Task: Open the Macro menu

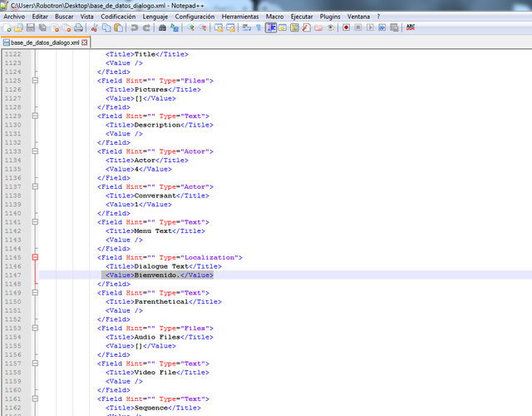Action: tap(274, 17)
